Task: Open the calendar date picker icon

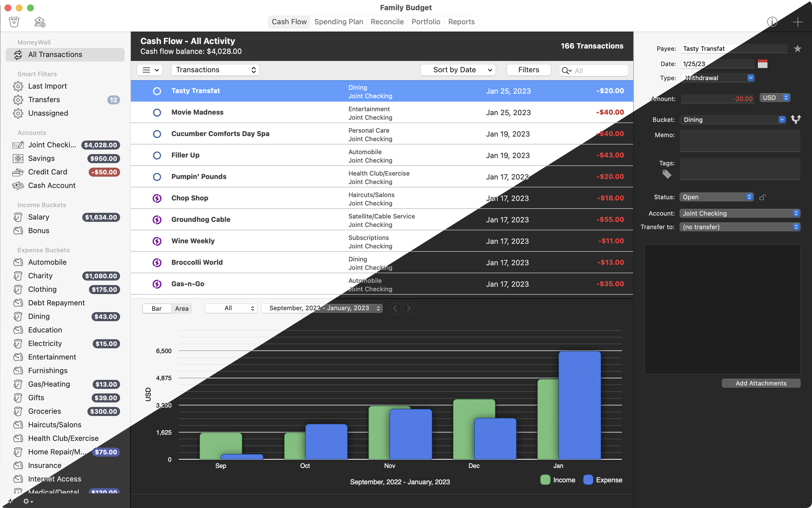Action: coord(762,64)
